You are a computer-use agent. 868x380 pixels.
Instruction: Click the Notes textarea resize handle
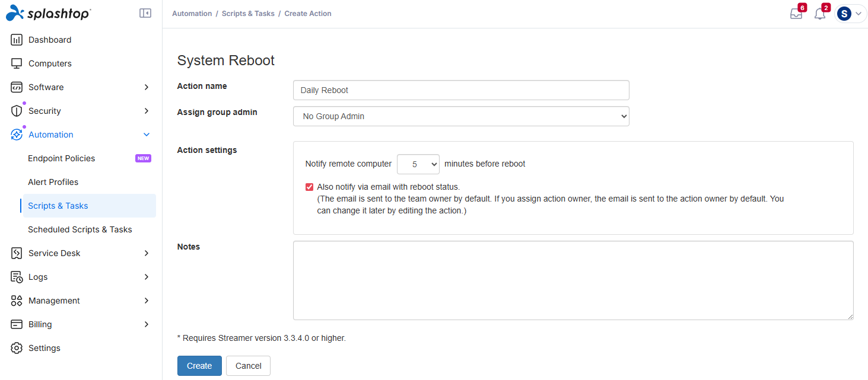pyautogui.click(x=850, y=316)
